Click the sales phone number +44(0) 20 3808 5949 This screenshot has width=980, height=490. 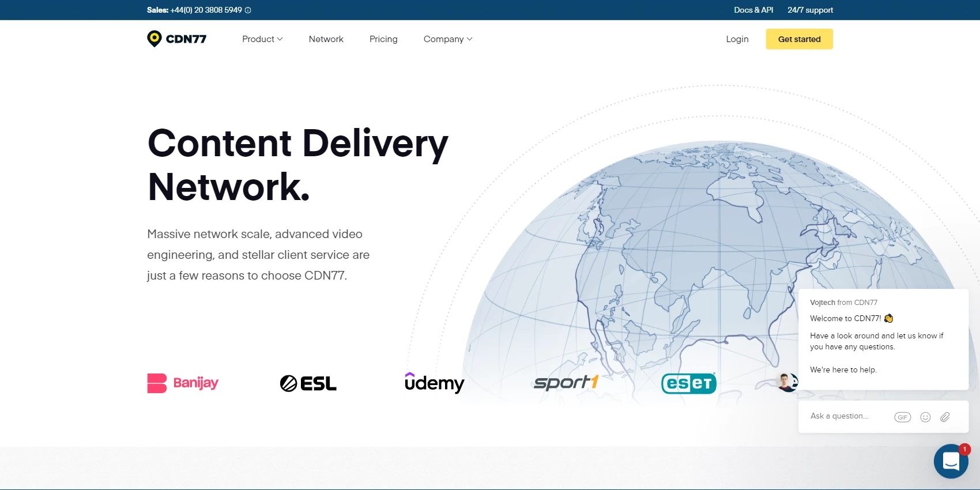click(206, 10)
